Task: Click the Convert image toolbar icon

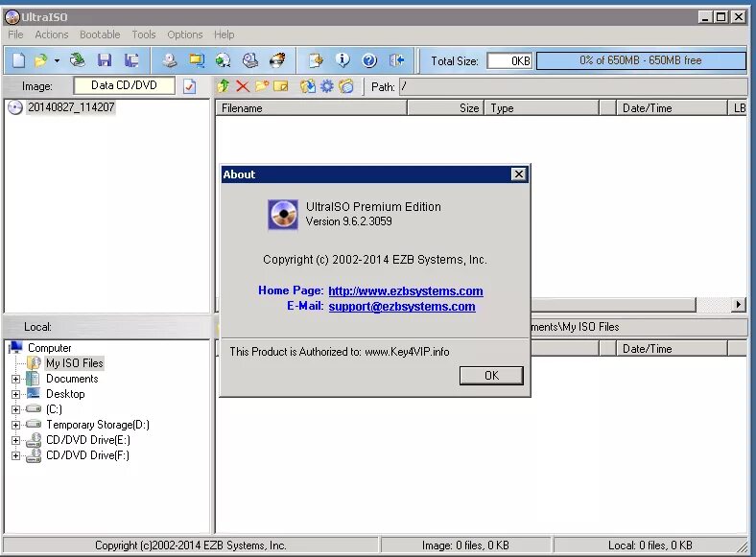Action: point(223,60)
